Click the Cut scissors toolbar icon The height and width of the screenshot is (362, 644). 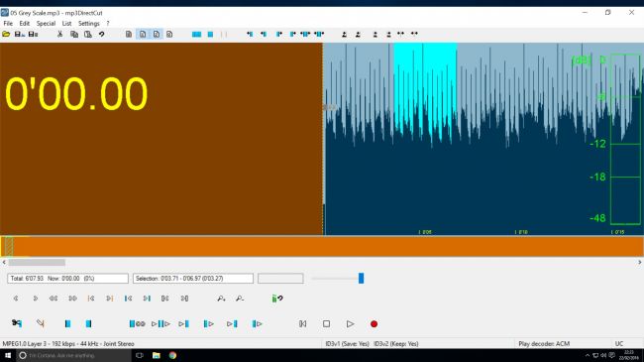pos(60,34)
